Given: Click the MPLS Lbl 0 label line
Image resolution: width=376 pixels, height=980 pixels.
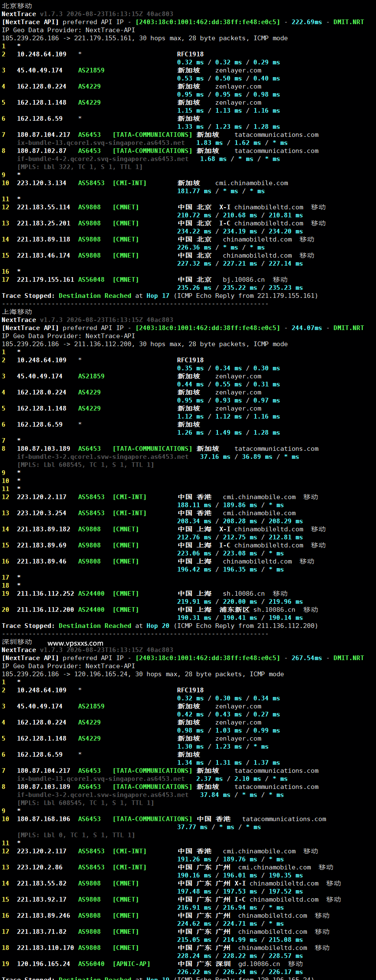Looking at the screenshot, I should (76, 835).
